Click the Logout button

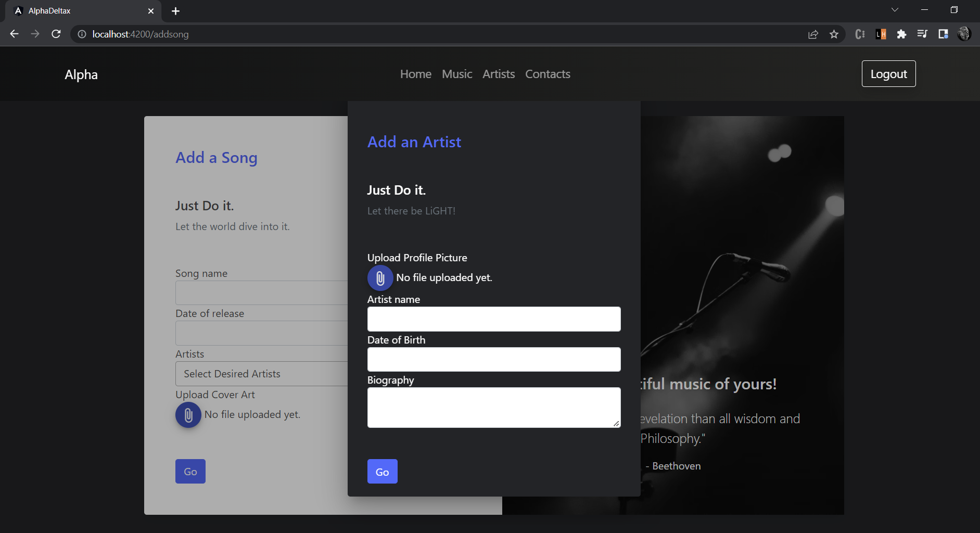[x=888, y=74]
